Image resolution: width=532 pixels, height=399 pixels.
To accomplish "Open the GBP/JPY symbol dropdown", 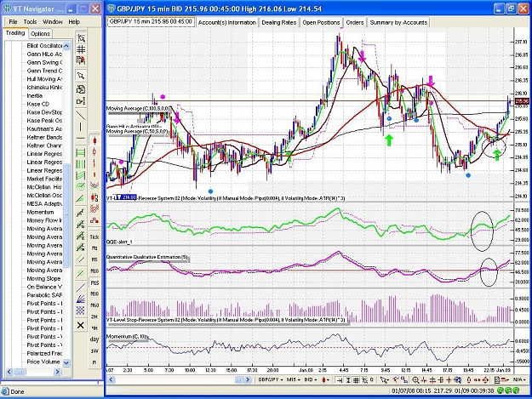I will click(271, 380).
